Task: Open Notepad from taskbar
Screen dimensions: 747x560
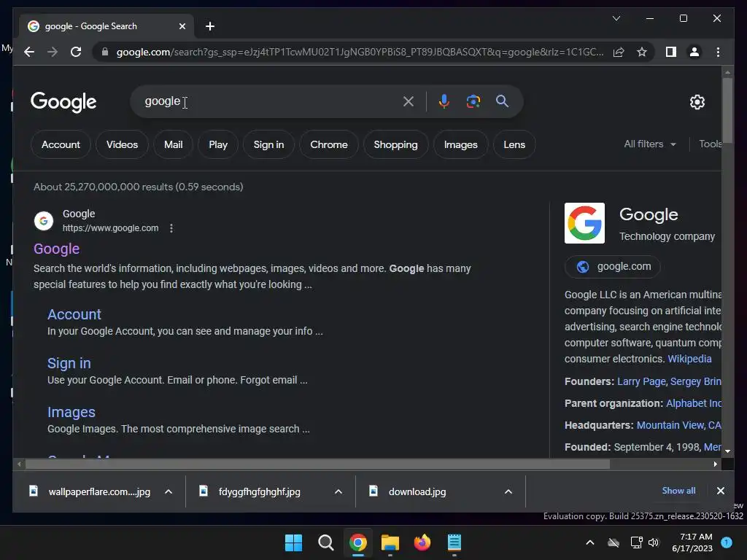Action: coord(454,542)
